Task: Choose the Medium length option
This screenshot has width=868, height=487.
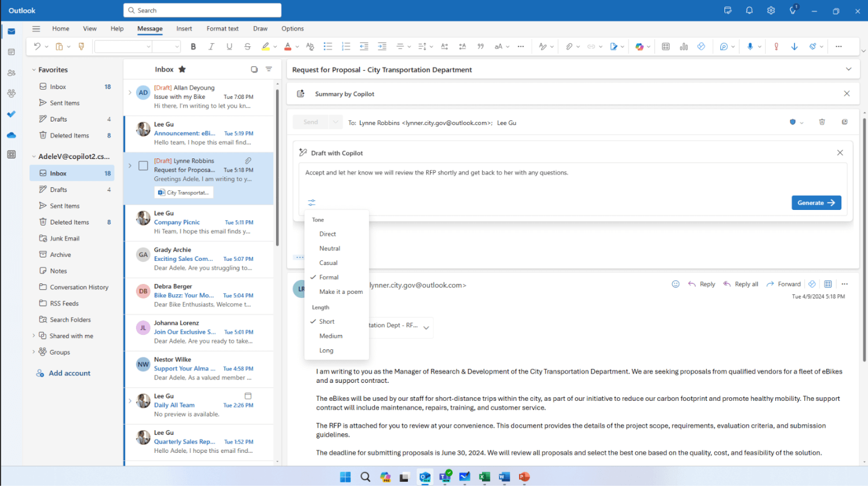Action: coord(331,335)
